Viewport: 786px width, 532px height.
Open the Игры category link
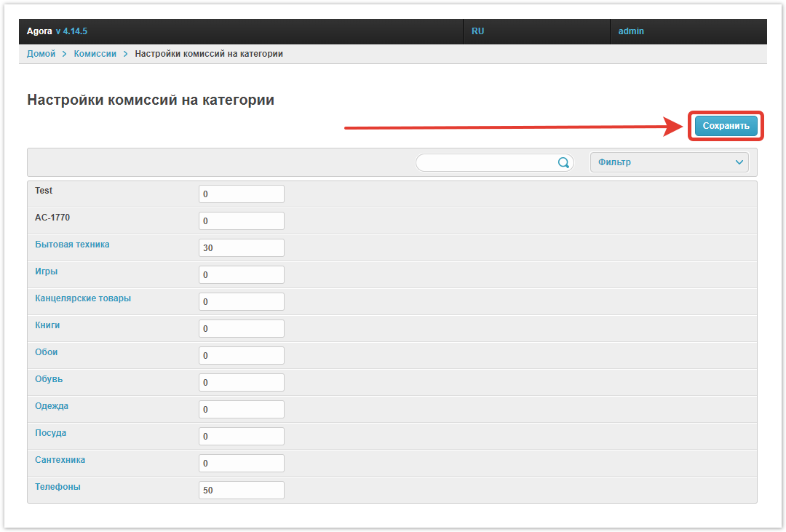[x=46, y=271]
